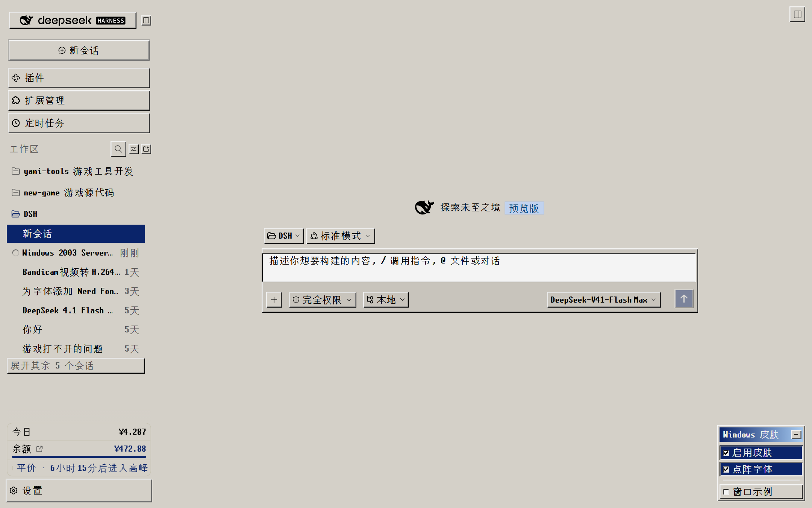
Task: Open 为字体添加 Nerd Font conversation
Action: pyautogui.click(x=76, y=291)
